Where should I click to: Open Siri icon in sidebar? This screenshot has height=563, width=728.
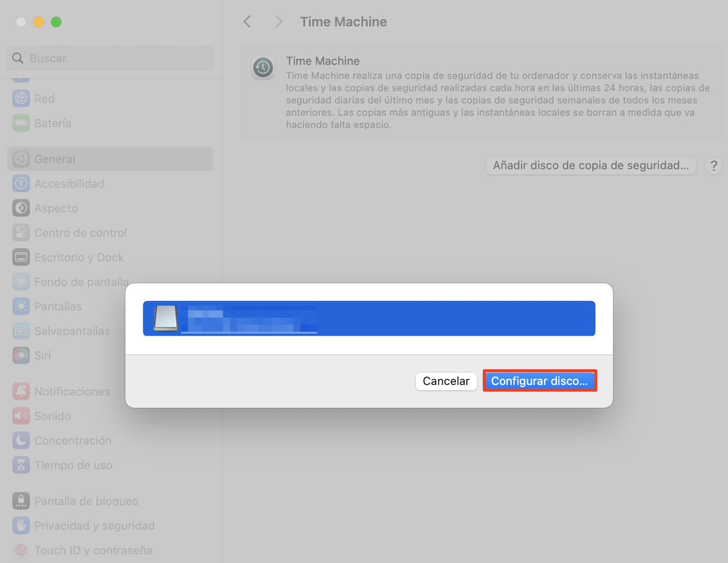point(21,355)
